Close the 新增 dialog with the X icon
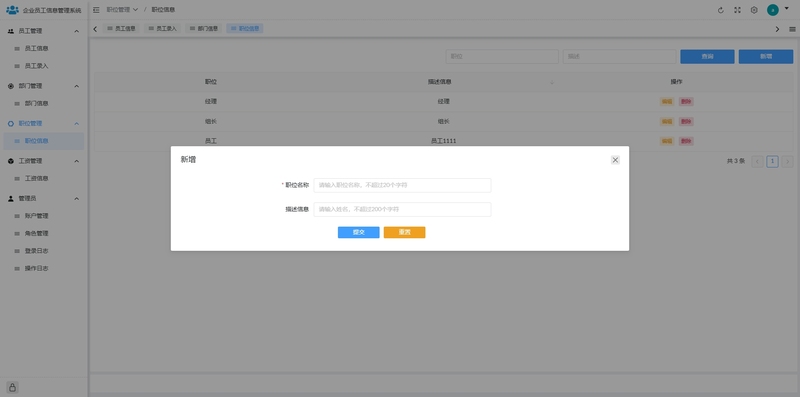Viewport: 800px width, 397px height. 615,160
